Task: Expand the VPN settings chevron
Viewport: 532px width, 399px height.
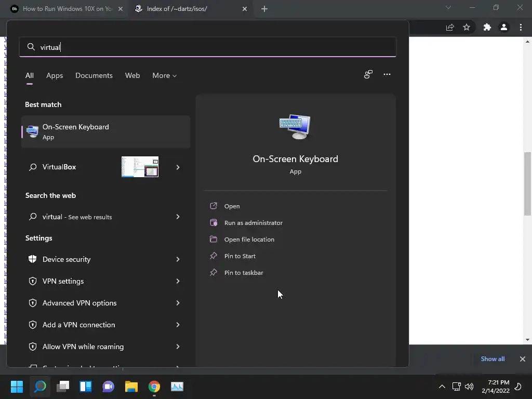Action: (178, 281)
